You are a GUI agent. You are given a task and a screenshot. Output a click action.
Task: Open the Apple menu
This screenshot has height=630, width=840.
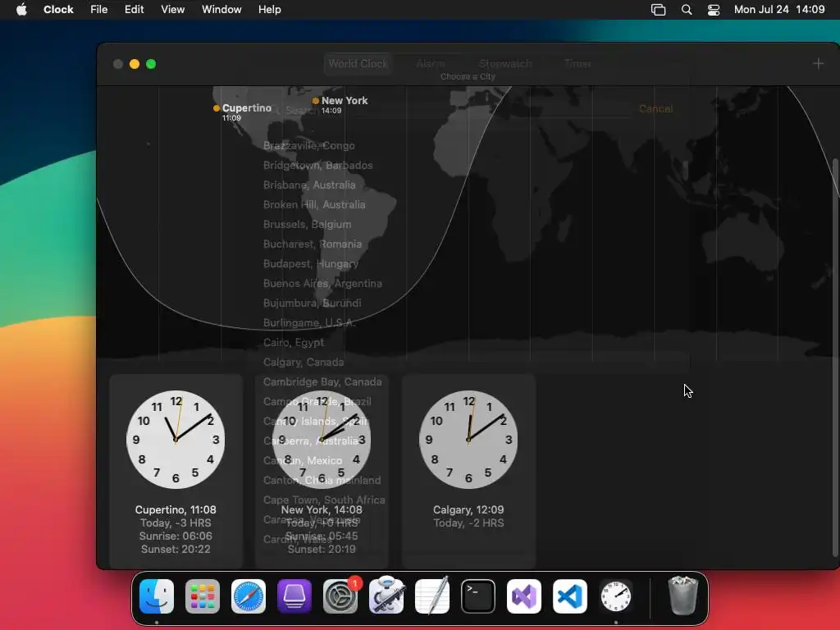pyautogui.click(x=21, y=10)
